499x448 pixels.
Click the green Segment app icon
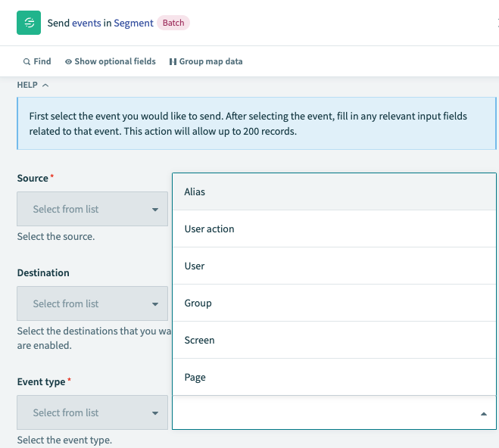tap(29, 23)
